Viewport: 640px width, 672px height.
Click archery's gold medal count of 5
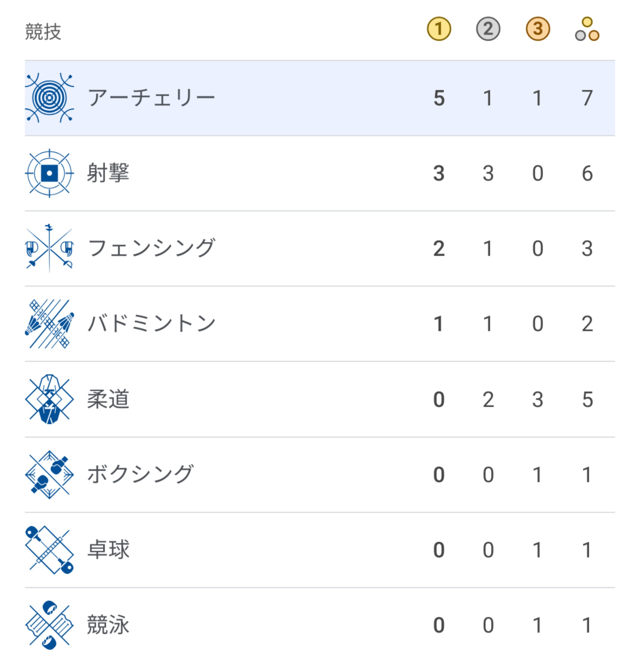(439, 98)
